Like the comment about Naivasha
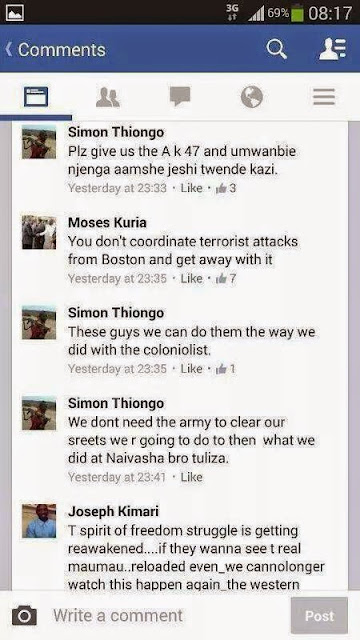 tap(191, 477)
